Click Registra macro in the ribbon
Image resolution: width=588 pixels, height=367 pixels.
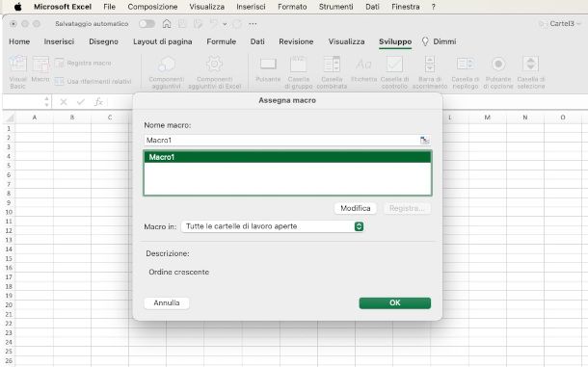tap(83, 63)
